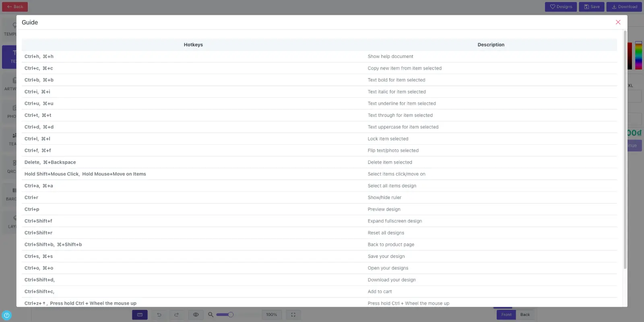This screenshot has width=644, height=322.
Task: Switch to the Front view tab
Action: (x=506, y=315)
